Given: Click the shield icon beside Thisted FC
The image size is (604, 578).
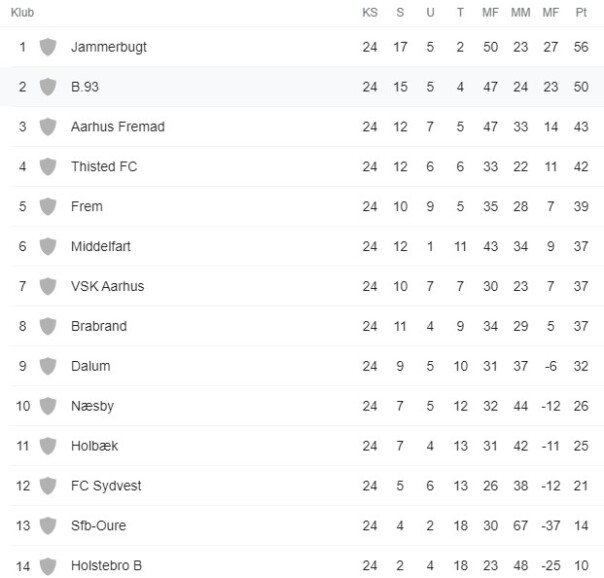Looking at the screenshot, I should (x=48, y=166).
